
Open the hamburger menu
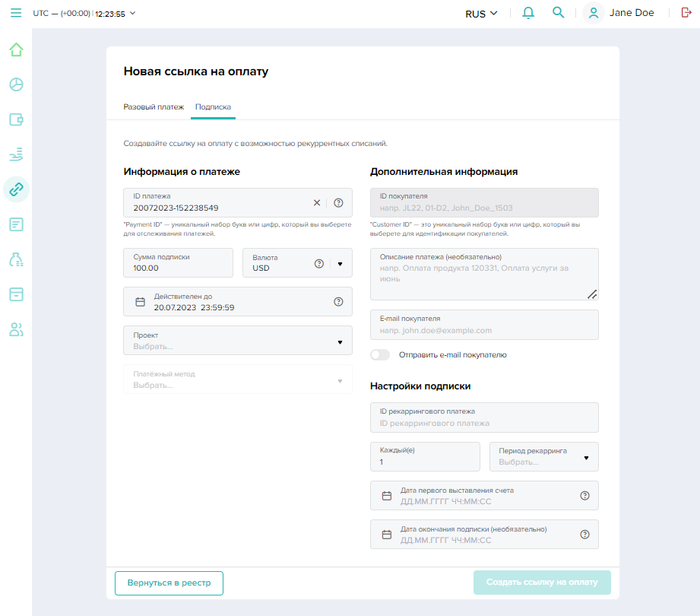tap(16, 13)
